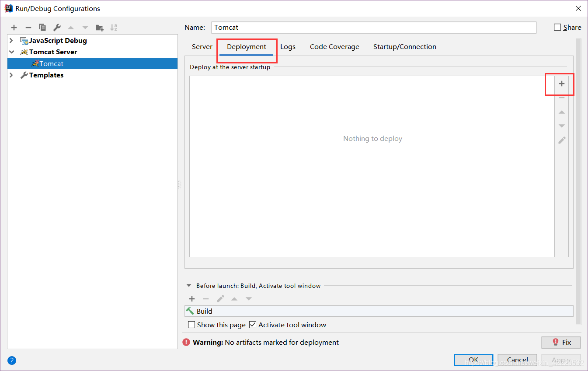588x371 pixels.
Task: Expand the JavaScript Debug node
Action: (11, 41)
